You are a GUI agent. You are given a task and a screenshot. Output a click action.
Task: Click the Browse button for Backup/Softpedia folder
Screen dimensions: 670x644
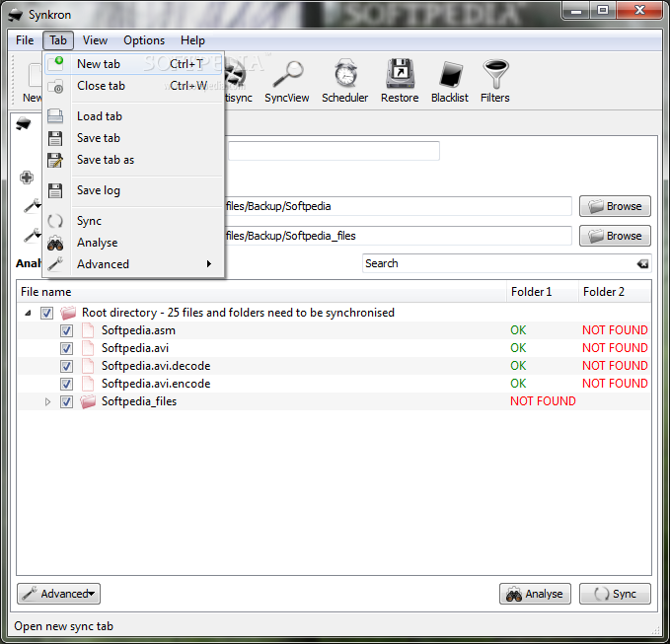pos(615,206)
